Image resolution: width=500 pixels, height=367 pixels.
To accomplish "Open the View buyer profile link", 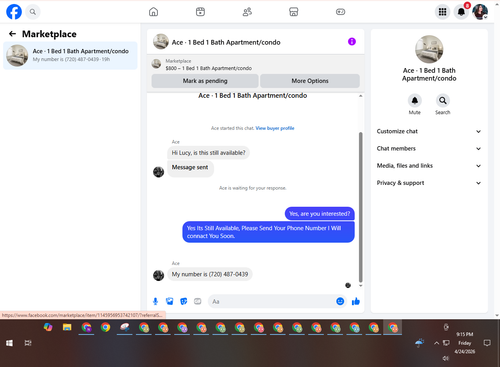I will coord(275,128).
